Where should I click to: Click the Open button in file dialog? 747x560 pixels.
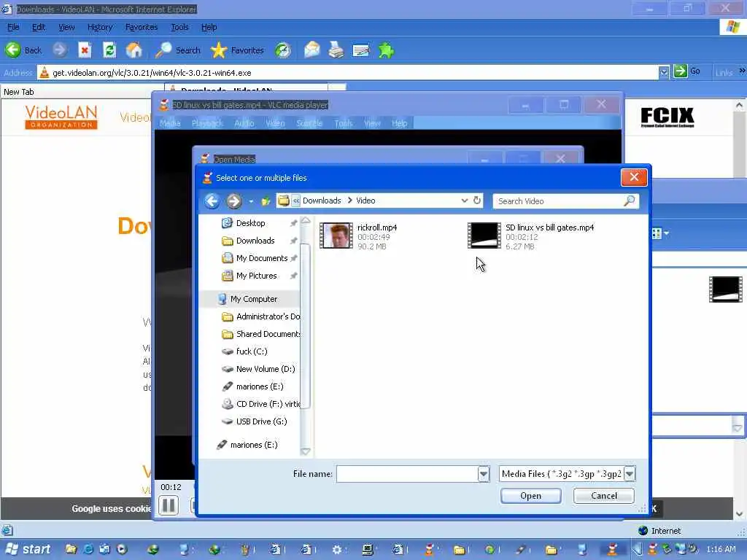[530, 496]
